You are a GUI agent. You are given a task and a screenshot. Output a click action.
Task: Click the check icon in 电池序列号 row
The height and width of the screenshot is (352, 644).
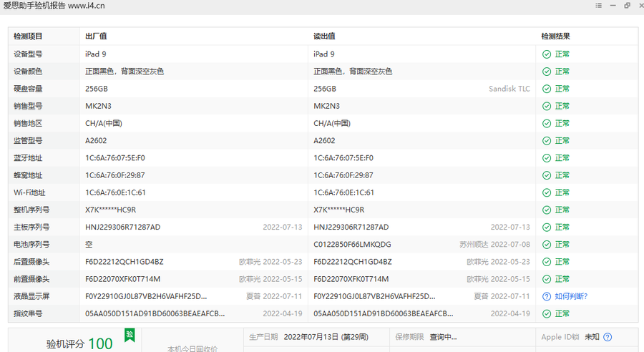[546, 245]
